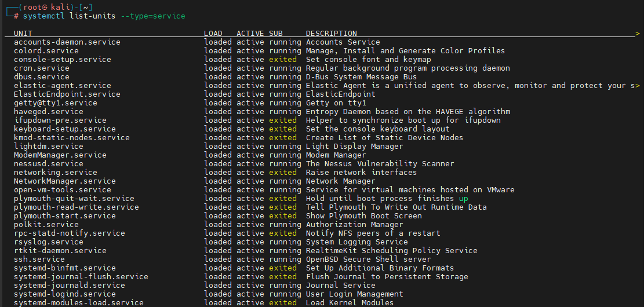Screen dimensions: 644x307
Task: Select 'Regular background program processing daemon'
Action: point(408,68)
